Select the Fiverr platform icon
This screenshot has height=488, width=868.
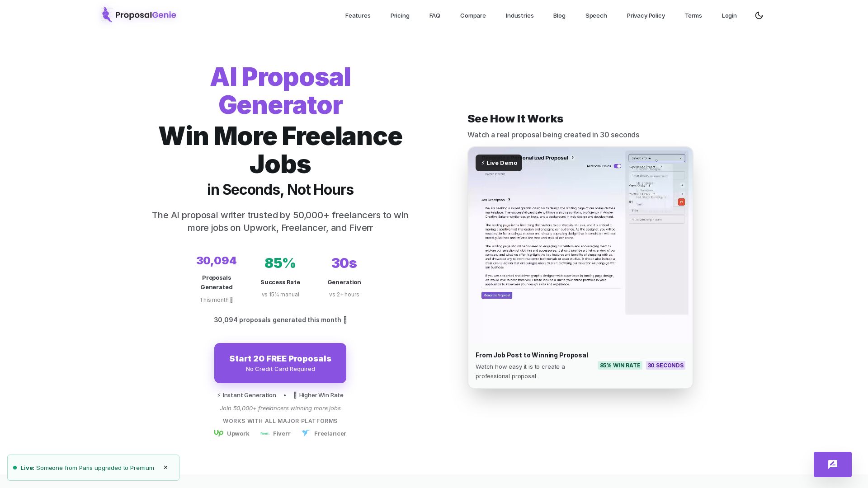[264, 433]
